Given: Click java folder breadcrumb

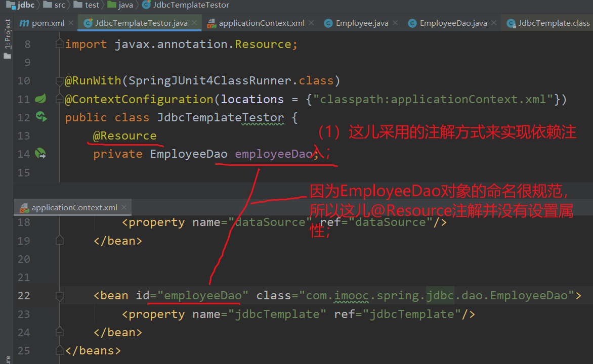Looking at the screenshot, I should 120,5.
